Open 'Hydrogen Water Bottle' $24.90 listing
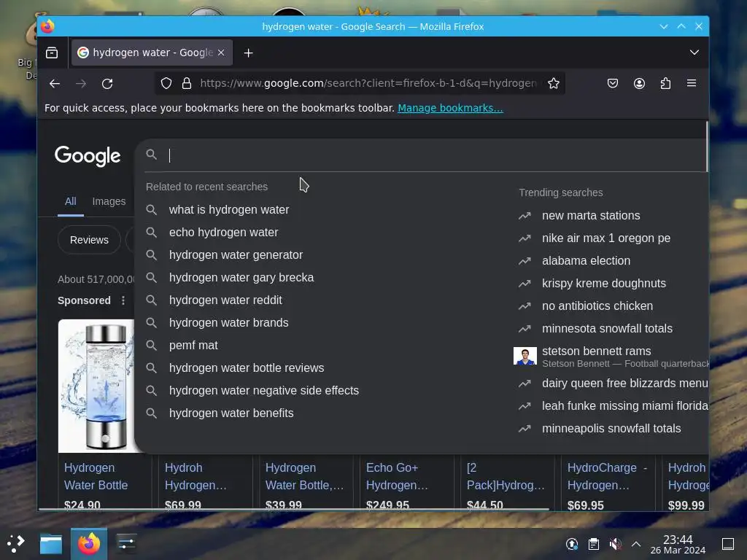The width and height of the screenshot is (747, 560). pyautogui.click(x=96, y=477)
